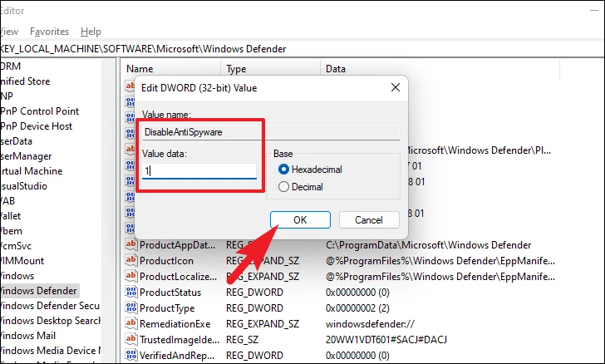The height and width of the screenshot is (364, 605).
Task: Click the registry path address bar
Action: coord(302,49)
